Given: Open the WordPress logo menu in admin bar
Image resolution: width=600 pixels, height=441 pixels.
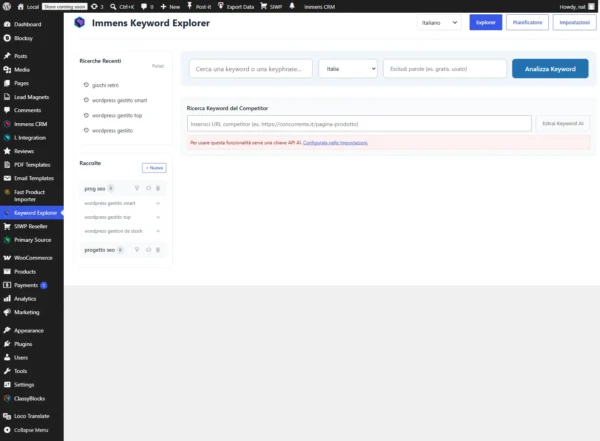Looking at the screenshot, I should 7,7.
